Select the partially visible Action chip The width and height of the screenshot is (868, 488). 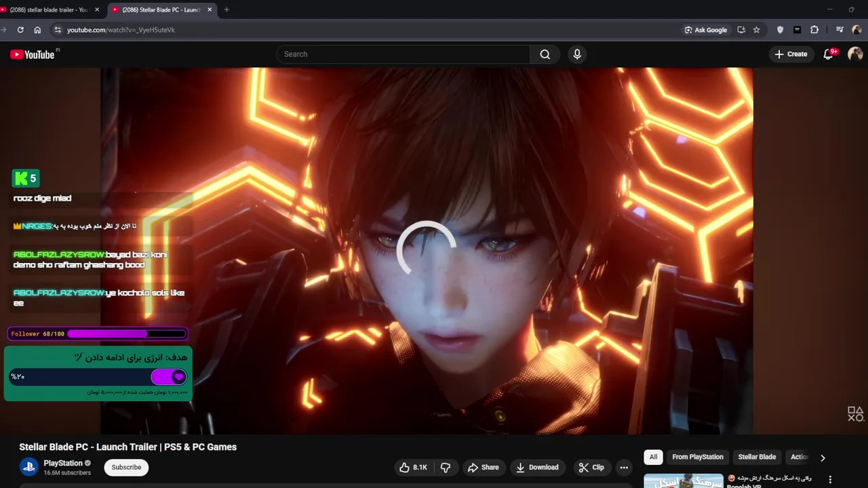799,457
